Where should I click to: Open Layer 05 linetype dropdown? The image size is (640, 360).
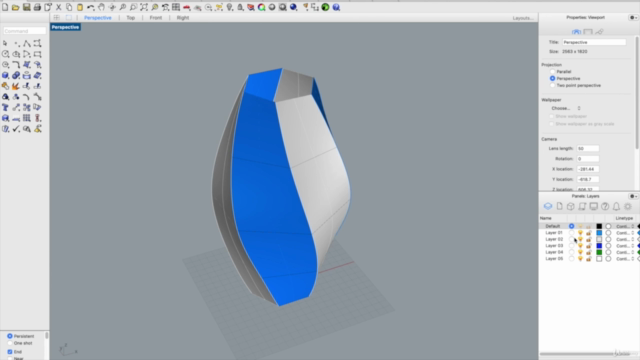[625, 259]
